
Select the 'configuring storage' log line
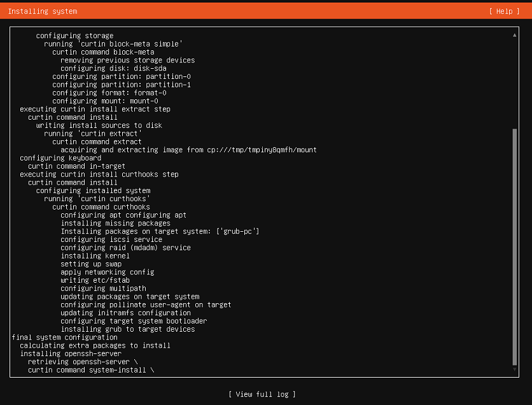click(x=74, y=36)
